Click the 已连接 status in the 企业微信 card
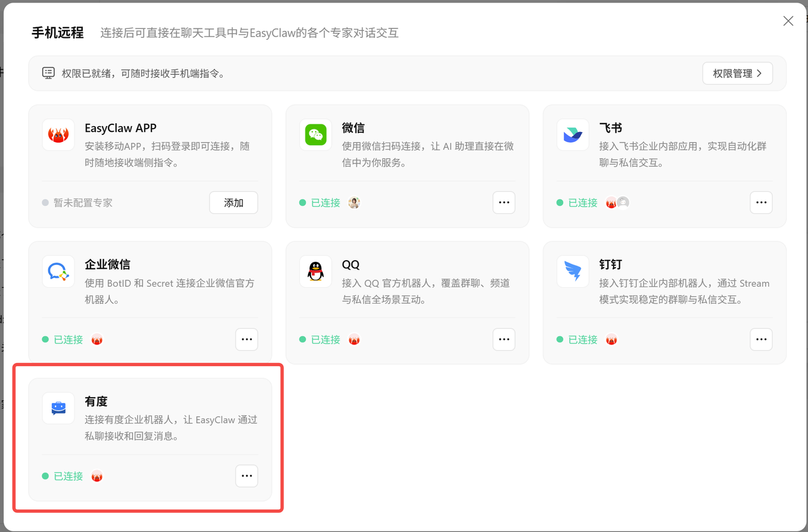Image resolution: width=808 pixels, height=532 pixels. point(62,340)
